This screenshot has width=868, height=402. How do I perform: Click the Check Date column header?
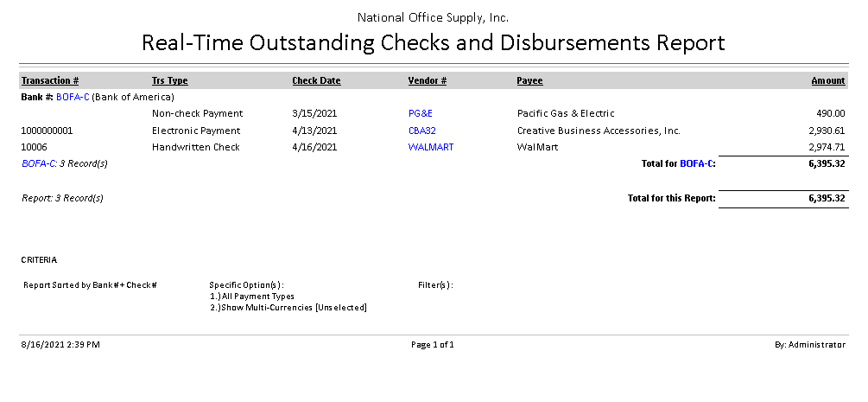point(316,80)
